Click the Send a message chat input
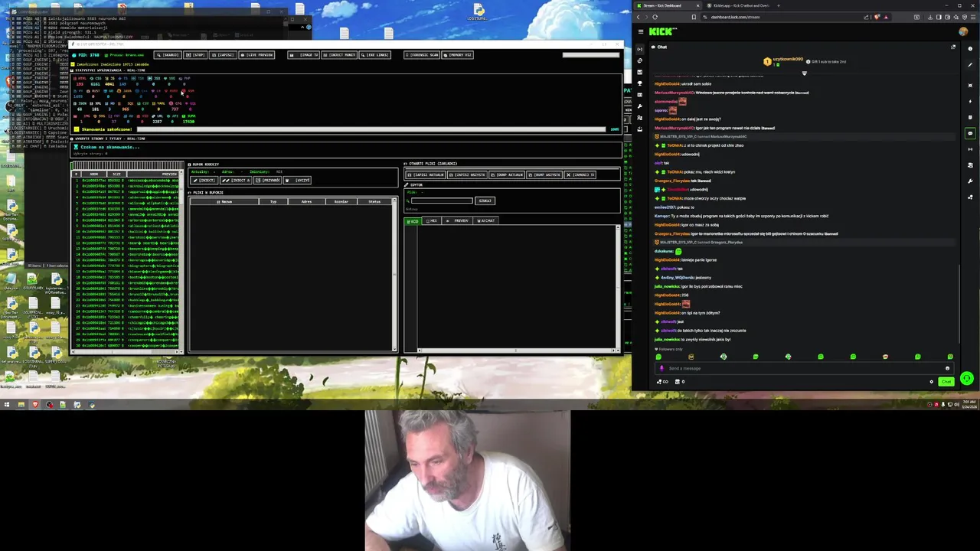This screenshot has height=551, width=980. tap(805, 368)
